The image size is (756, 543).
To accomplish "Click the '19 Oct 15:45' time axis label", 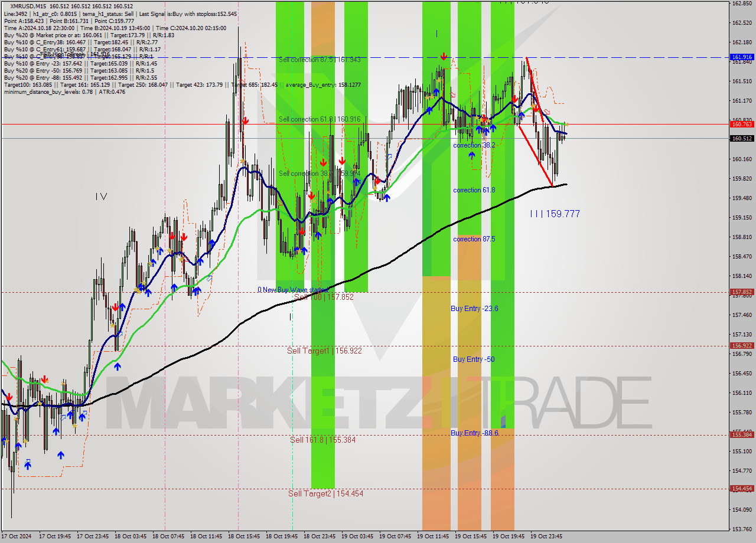I will tap(471, 537).
